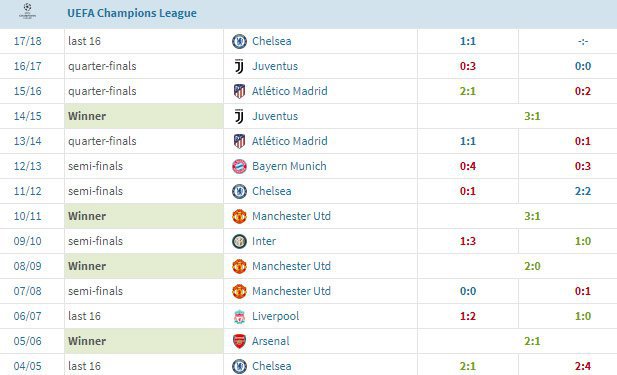Open the 2:4 score in the 04/05 row

(583, 366)
